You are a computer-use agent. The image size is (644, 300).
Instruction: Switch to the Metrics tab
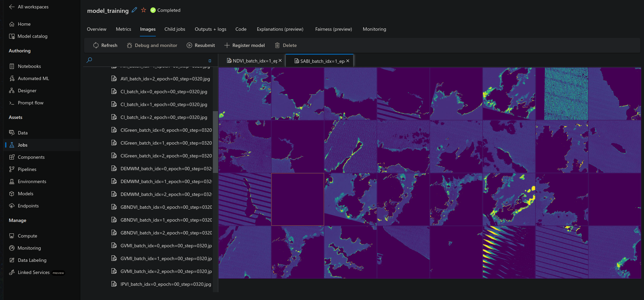point(123,29)
